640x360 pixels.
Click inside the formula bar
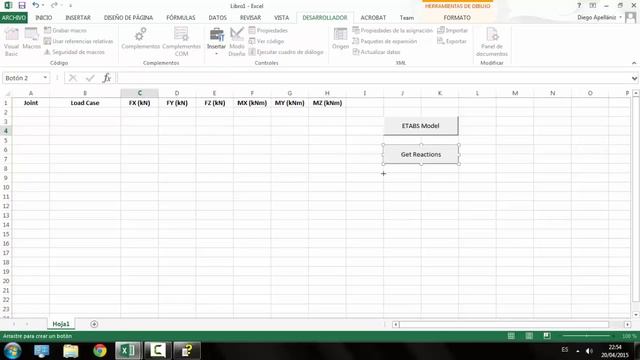coord(373,78)
